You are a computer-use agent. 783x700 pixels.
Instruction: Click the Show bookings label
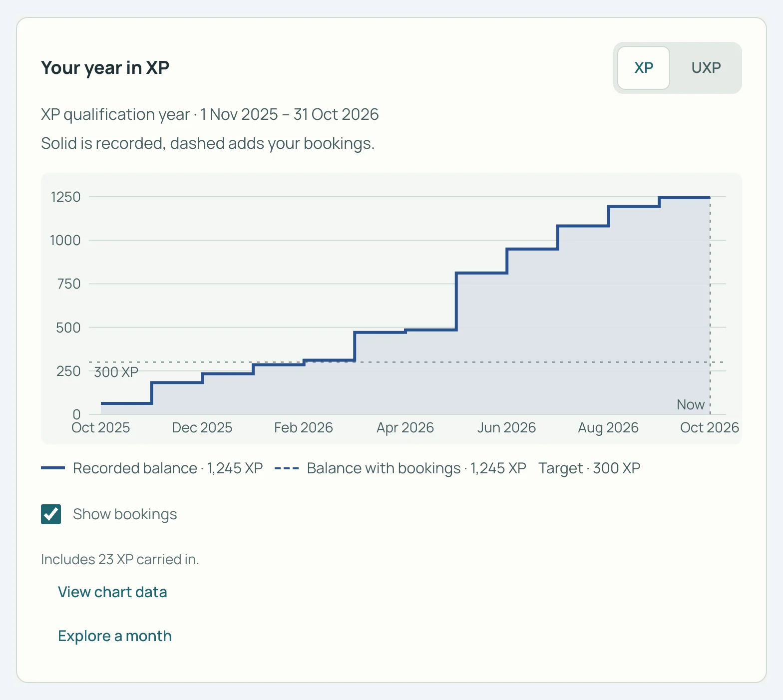125,514
